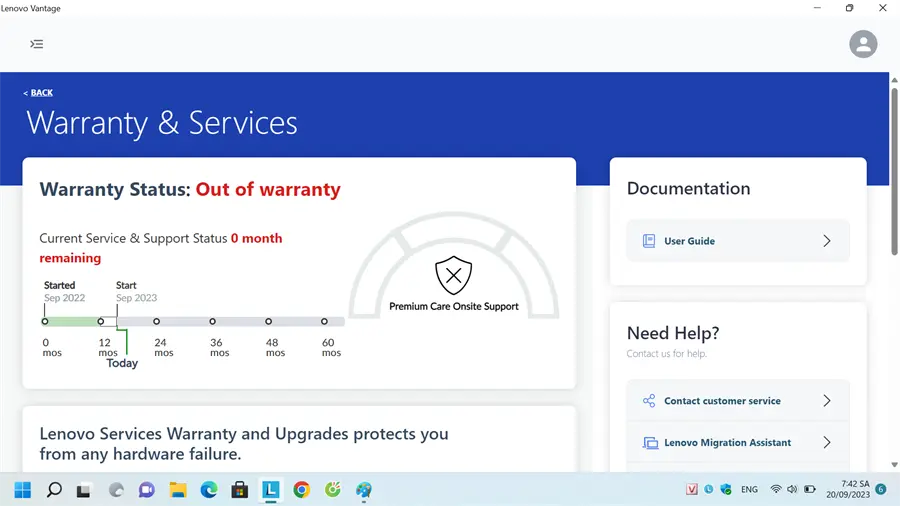Open the notification count badge
This screenshot has width=900, height=506.
(x=881, y=489)
